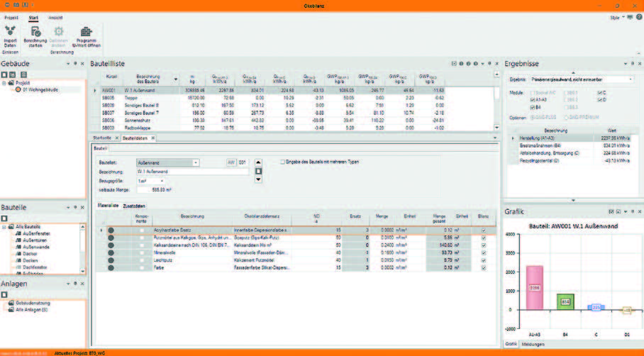Click first icon in Grafik panel header
The image size is (644, 356).
611,211
